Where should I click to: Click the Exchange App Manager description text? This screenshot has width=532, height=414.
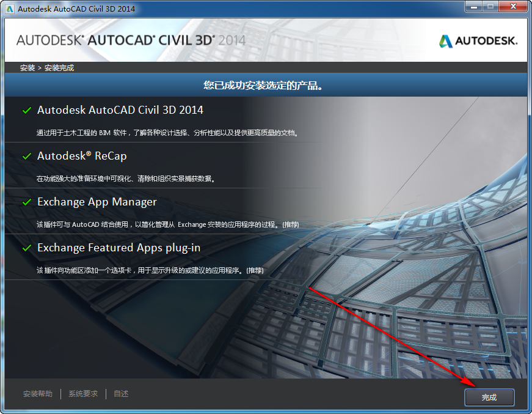(168, 224)
